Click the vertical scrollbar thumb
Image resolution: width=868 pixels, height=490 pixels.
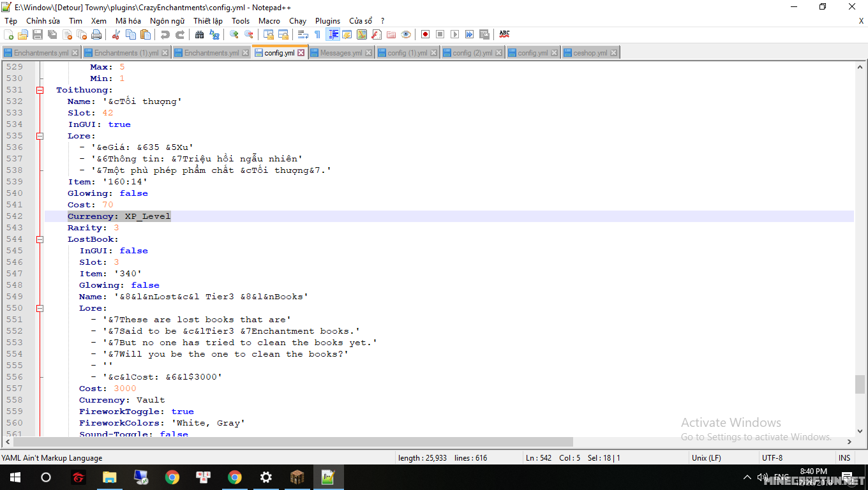(860, 384)
